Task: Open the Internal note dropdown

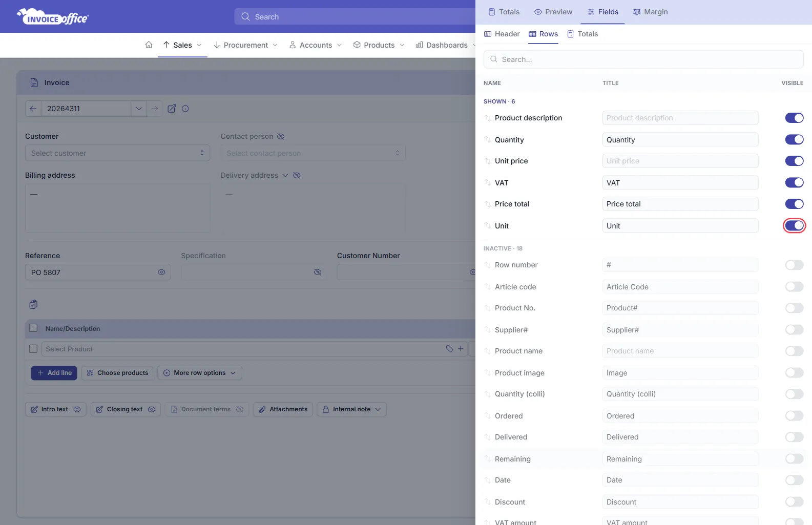Action: pos(352,409)
